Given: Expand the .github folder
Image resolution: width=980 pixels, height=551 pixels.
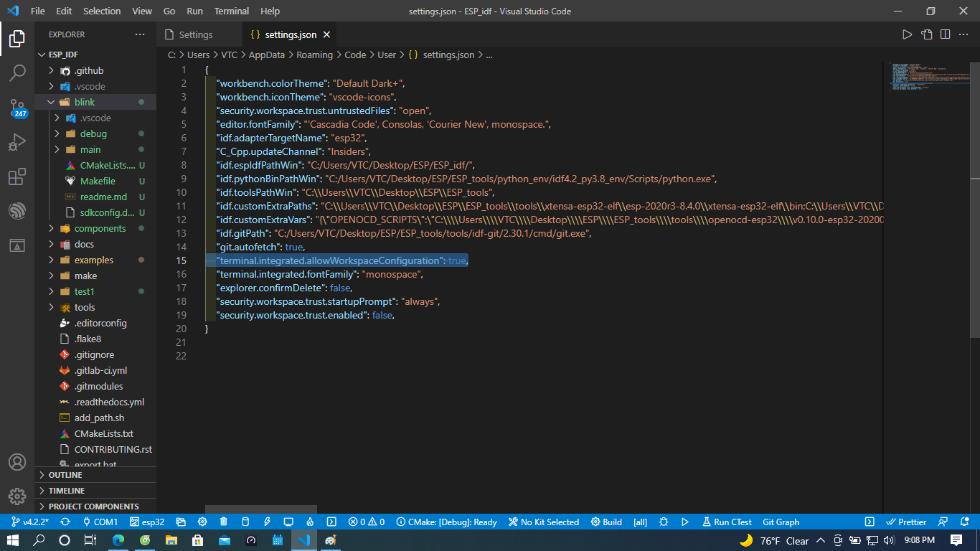Looking at the screenshot, I should (51, 70).
